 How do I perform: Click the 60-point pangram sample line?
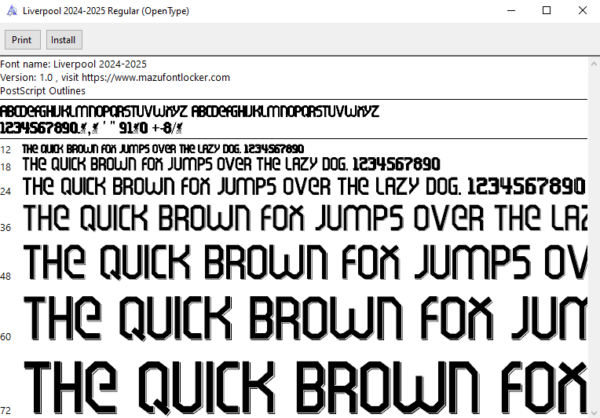pyautogui.click(x=305, y=318)
